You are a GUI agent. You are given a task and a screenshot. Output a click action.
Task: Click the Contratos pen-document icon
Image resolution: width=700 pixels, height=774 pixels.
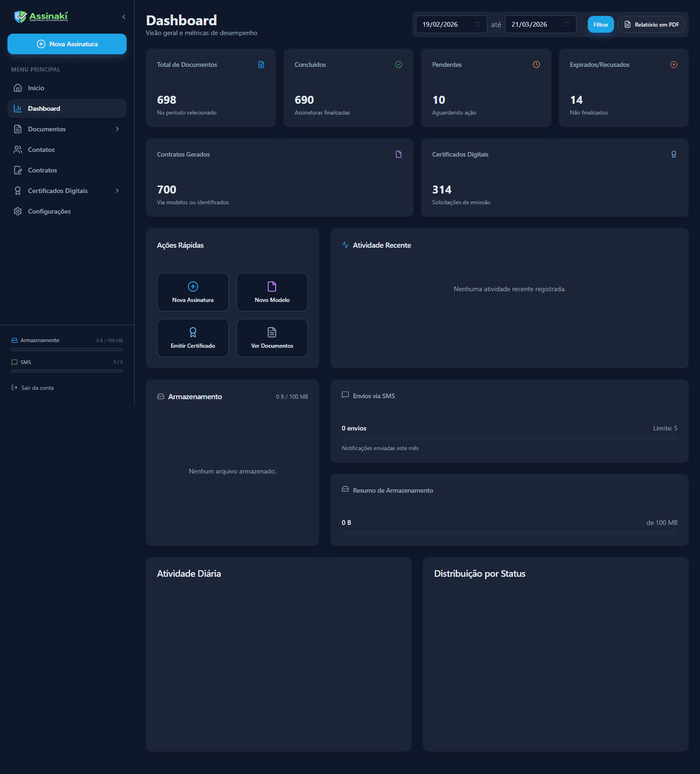pos(18,170)
